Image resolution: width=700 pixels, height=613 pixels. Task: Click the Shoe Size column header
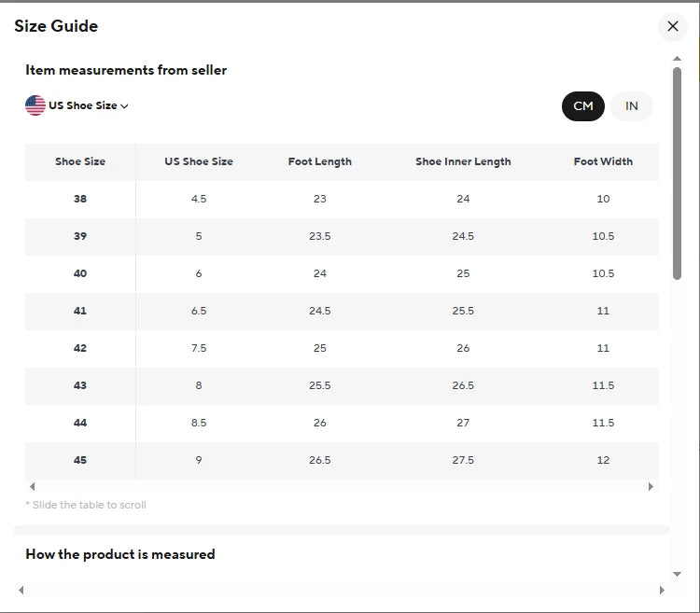point(80,161)
